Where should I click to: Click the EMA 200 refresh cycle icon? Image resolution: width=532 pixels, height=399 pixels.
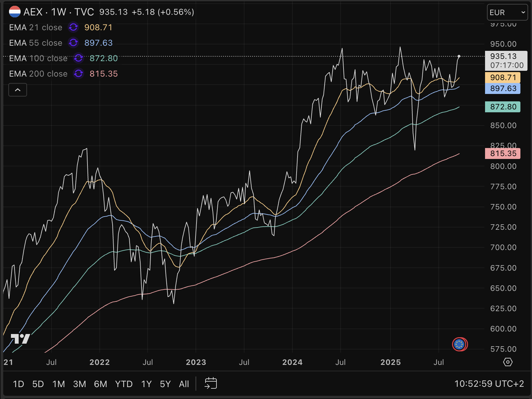pos(78,74)
